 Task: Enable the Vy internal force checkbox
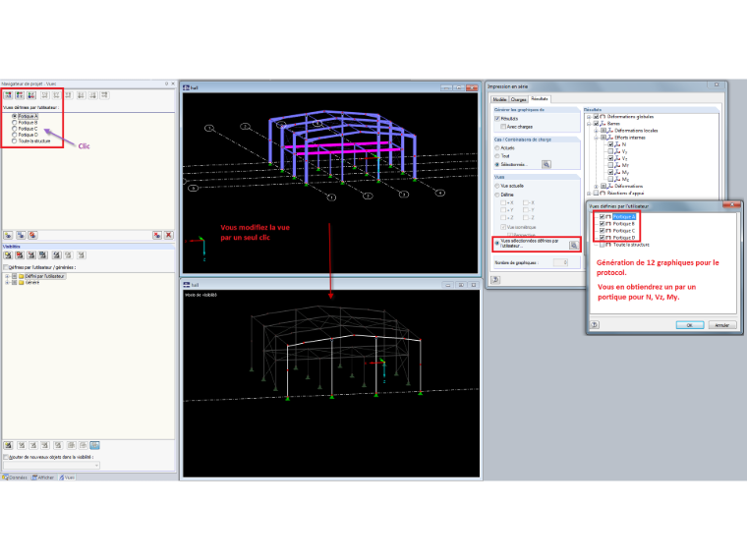610,151
